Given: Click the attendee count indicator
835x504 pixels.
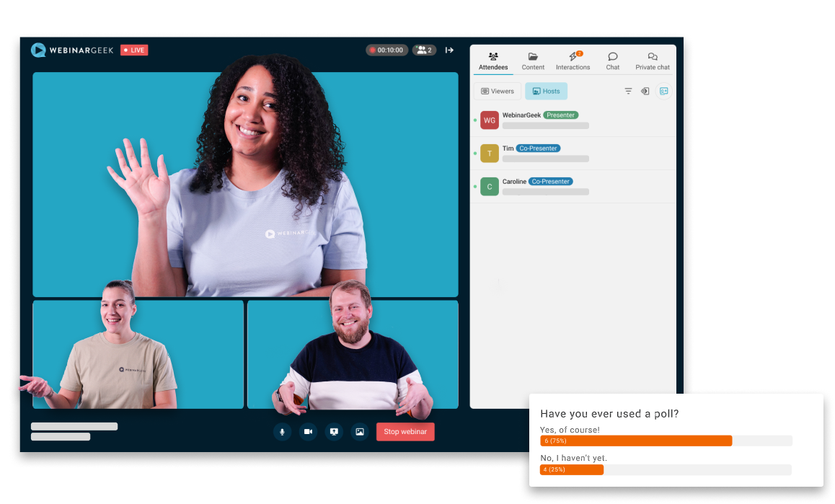Looking at the screenshot, I should [x=424, y=50].
